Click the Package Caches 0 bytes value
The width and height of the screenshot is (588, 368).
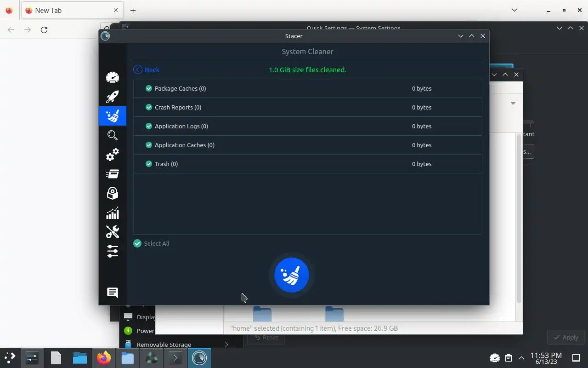tap(422, 88)
